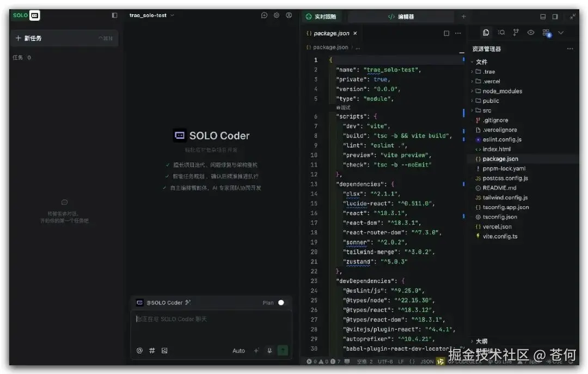Start voice input with microphone

point(269,351)
